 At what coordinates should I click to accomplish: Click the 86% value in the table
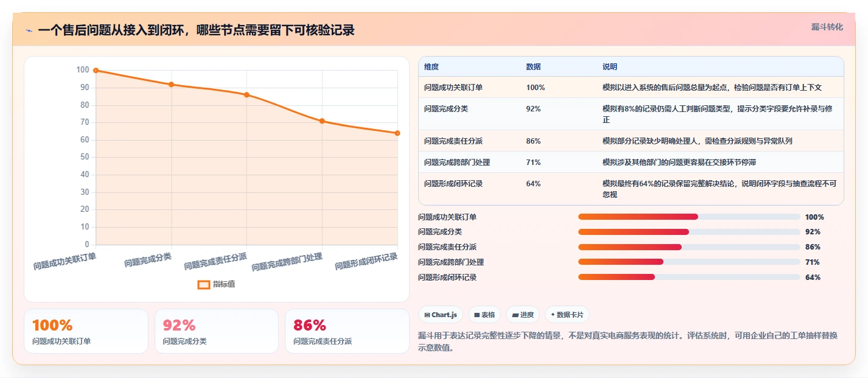pyautogui.click(x=534, y=141)
